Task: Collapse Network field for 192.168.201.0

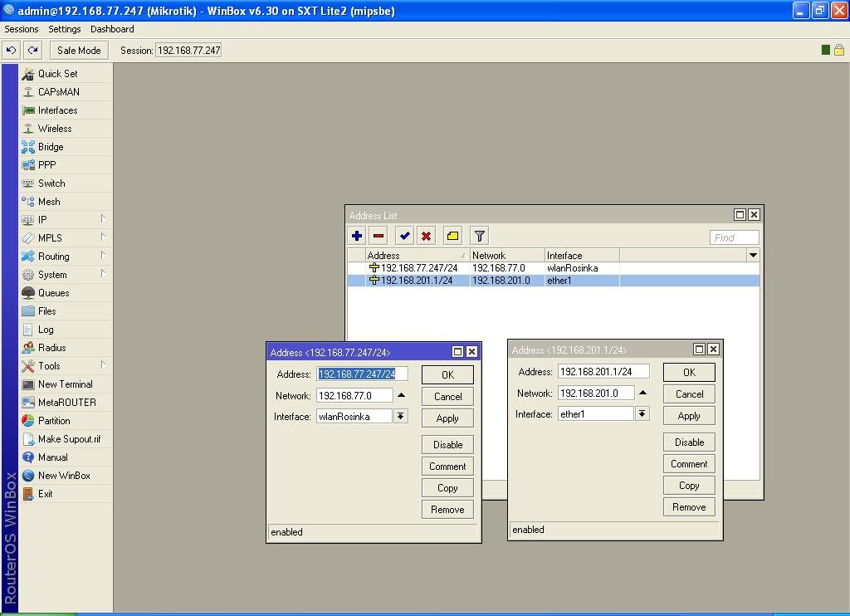Action: point(642,393)
